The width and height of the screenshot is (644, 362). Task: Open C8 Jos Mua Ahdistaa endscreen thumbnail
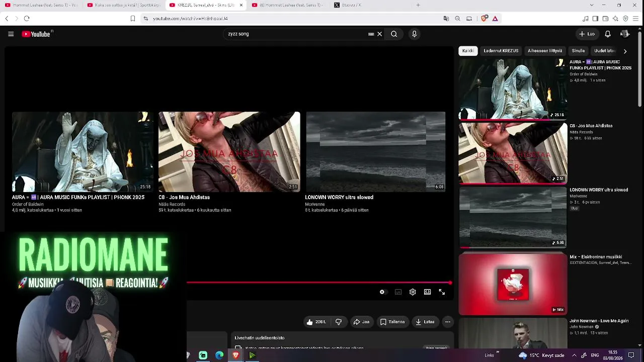pos(229,152)
